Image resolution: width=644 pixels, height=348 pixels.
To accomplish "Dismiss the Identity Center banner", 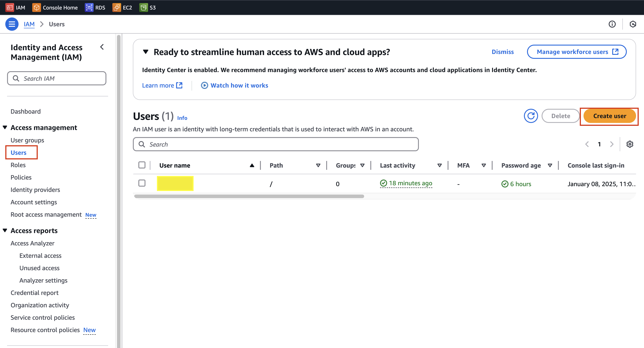I will (x=503, y=52).
